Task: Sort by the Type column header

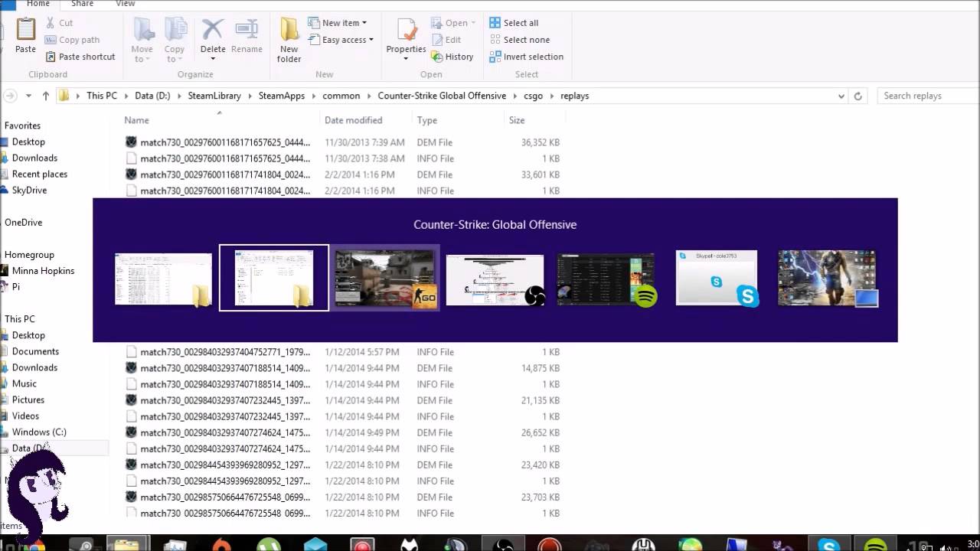Action: click(x=426, y=120)
